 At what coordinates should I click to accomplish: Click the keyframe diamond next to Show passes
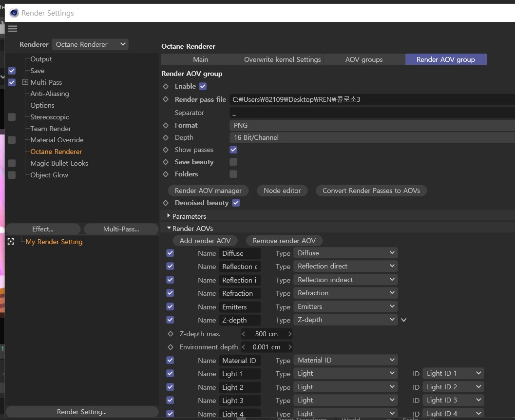(166, 150)
